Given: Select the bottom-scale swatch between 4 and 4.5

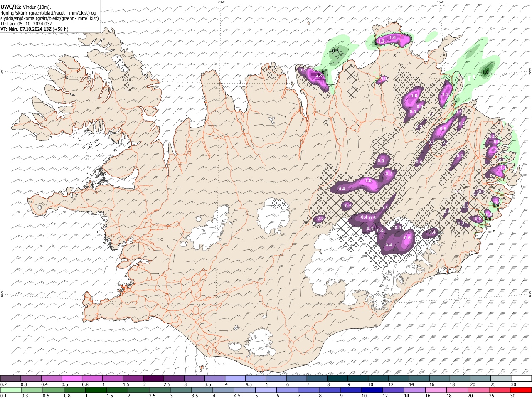Looking at the screenshot, I should [223, 390].
